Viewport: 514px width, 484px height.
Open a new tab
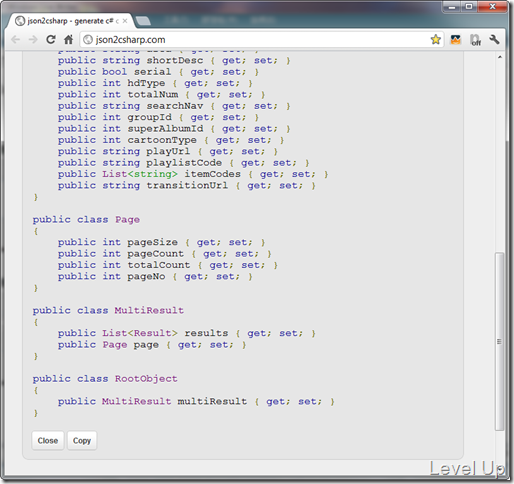pos(143,21)
